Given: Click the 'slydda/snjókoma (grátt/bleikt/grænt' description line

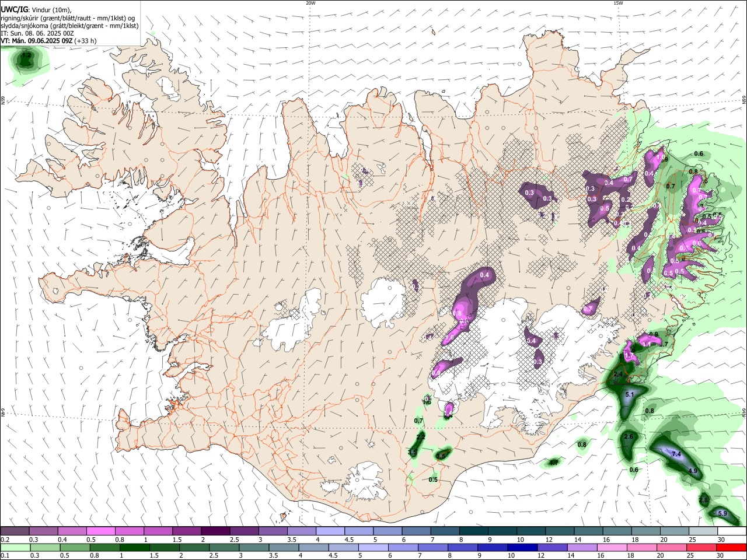Looking at the screenshot, I should (69, 26).
